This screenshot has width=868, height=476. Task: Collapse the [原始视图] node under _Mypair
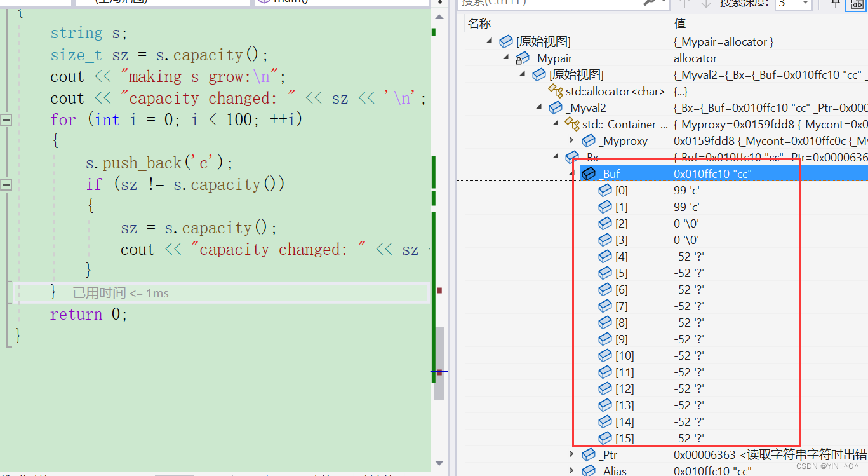[523, 74]
